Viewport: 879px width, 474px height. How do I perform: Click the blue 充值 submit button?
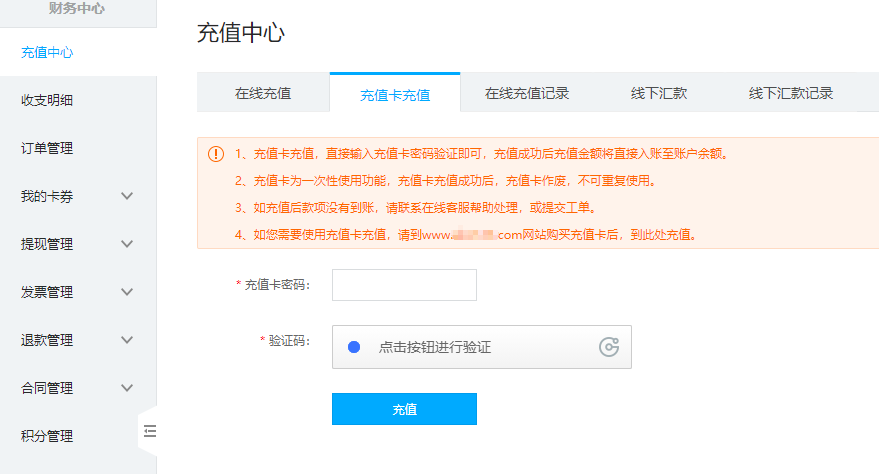[x=404, y=409]
